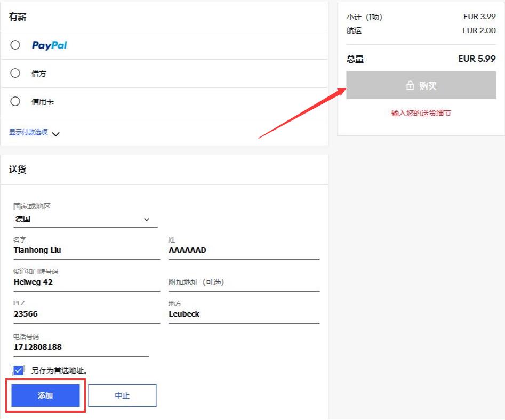Click the 姓 field containing AAAAAAD

point(244,251)
